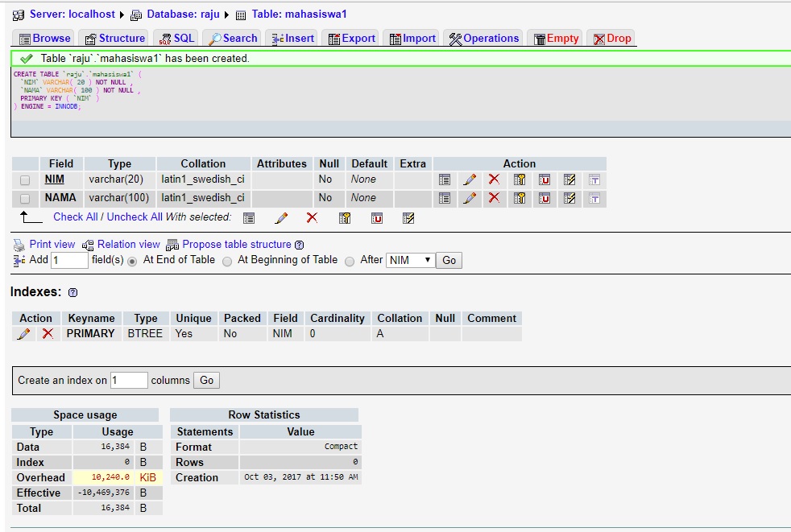Image resolution: width=791 pixels, height=532 pixels.
Task: Click the field count input next to Add
Action: pos(69,260)
